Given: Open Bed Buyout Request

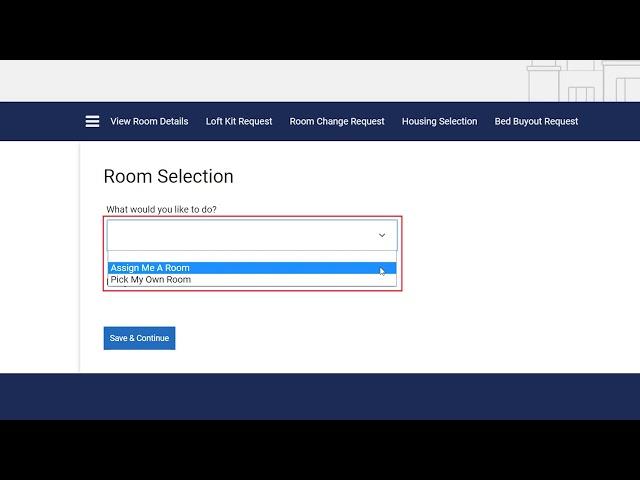Looking at the screenshot, I should (x=536, y=121).
